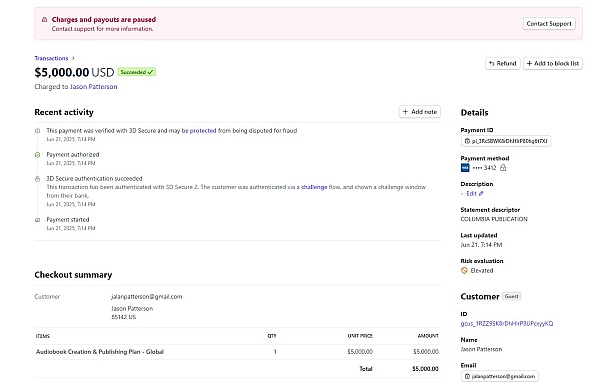The width and height of the screenshot is (600, 382).
Task: Copy the Payment ID clipboard icon
Action: [x=467, y=141]
